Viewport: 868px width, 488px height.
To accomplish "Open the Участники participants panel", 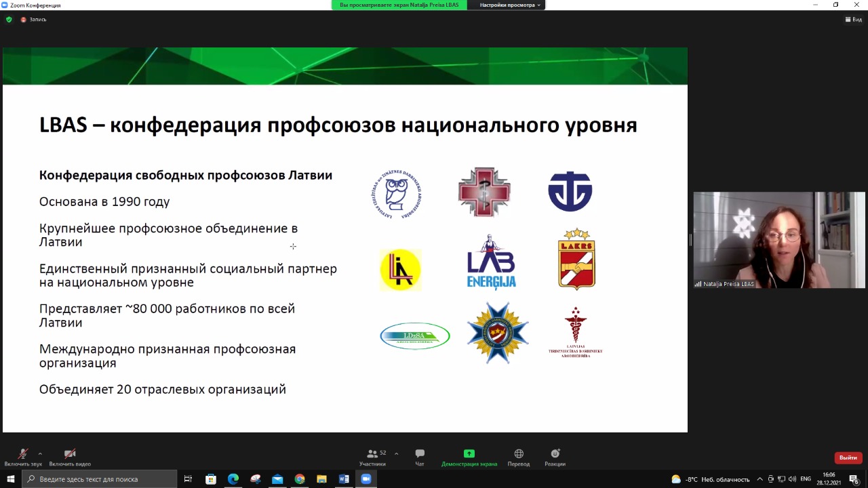I will tap(372, 457).
